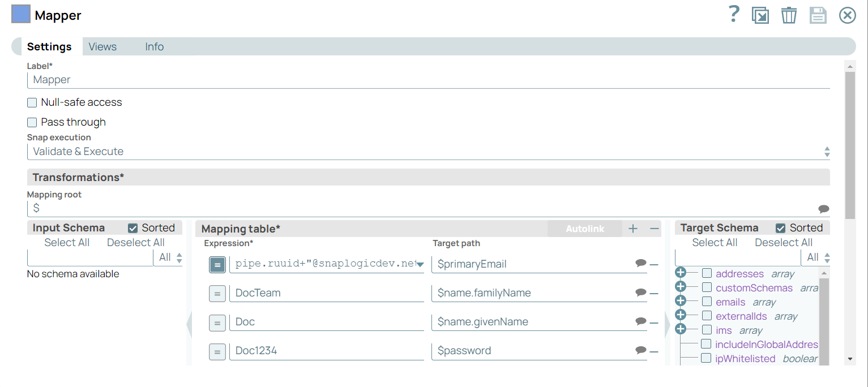Switch to the Views tab

coord(102,47)
